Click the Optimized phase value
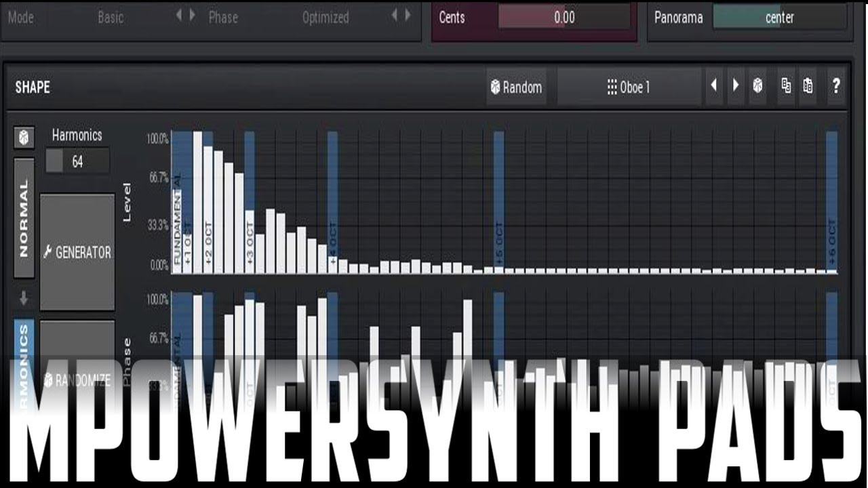The image size is (868, 488). pyautogui.click(x=325, y=18)
